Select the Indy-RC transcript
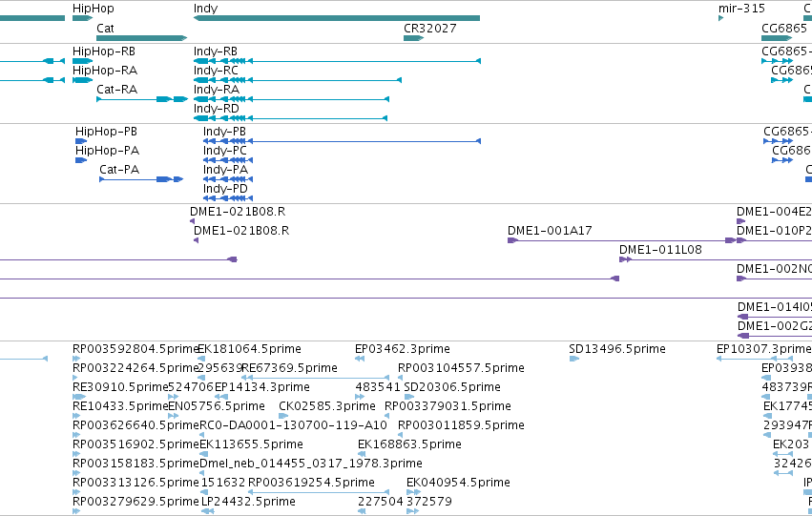 (298, 80)
